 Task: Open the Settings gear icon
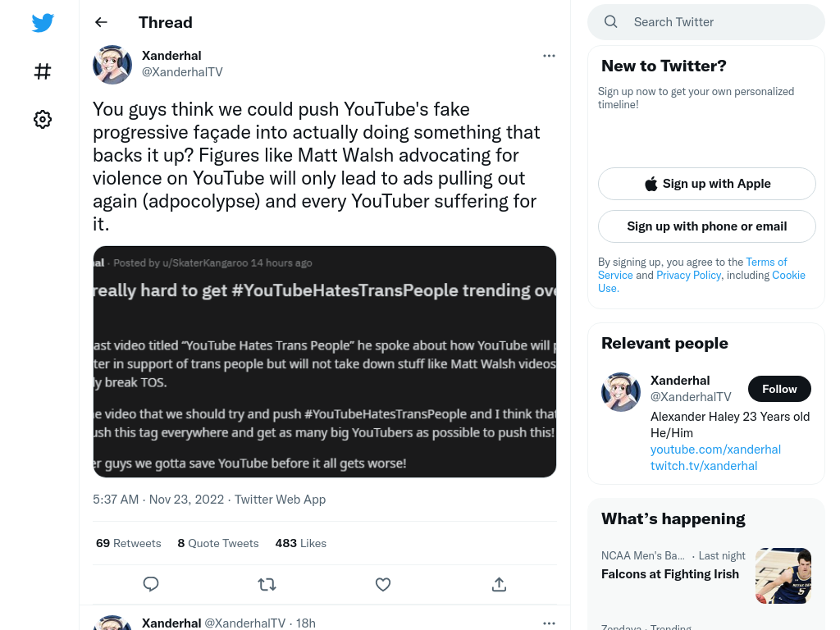tap(43, 119)
